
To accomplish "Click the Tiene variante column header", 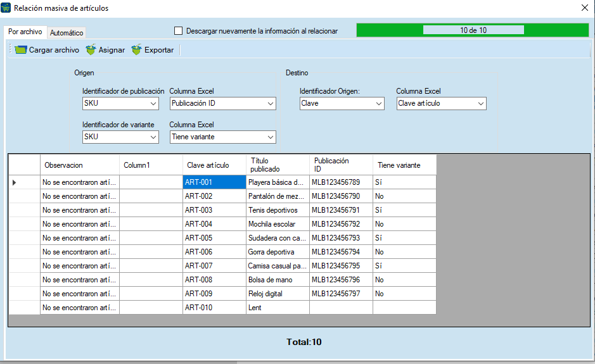I will 404,165.
